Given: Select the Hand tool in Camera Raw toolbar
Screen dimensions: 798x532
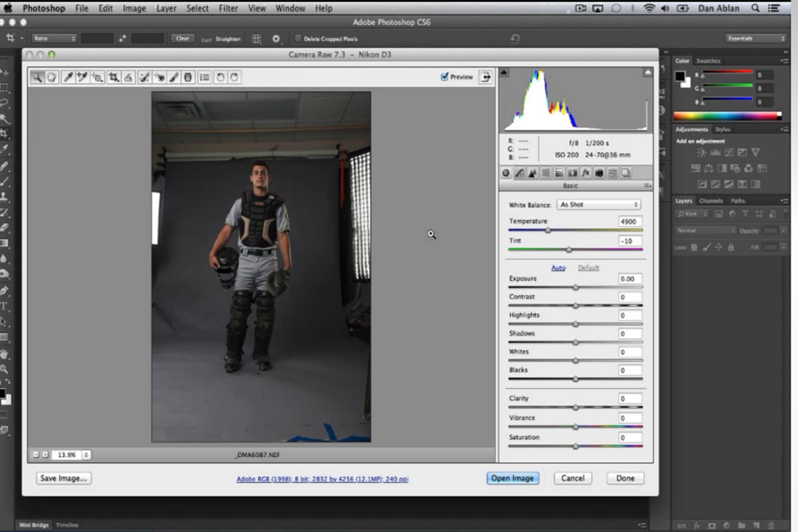Looking at the screenshot, I should click(x=52, y=77).
